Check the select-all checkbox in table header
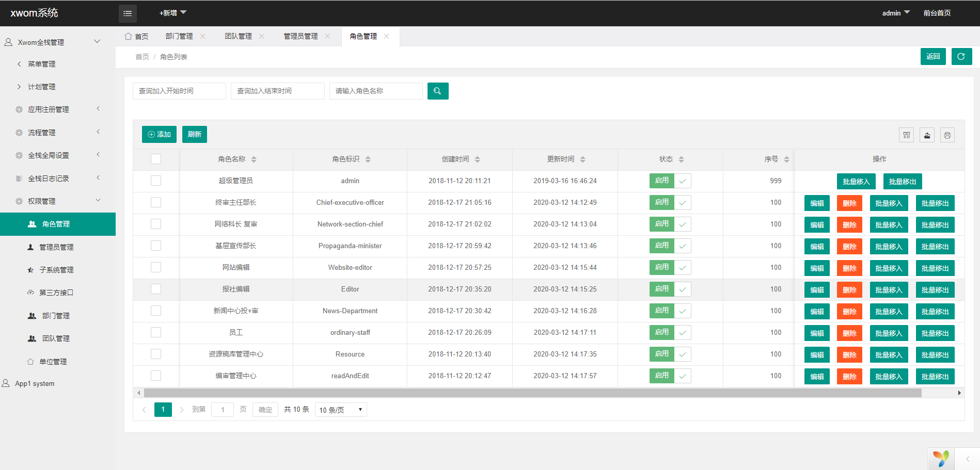980x470 pixels. [x=156, y=159]
